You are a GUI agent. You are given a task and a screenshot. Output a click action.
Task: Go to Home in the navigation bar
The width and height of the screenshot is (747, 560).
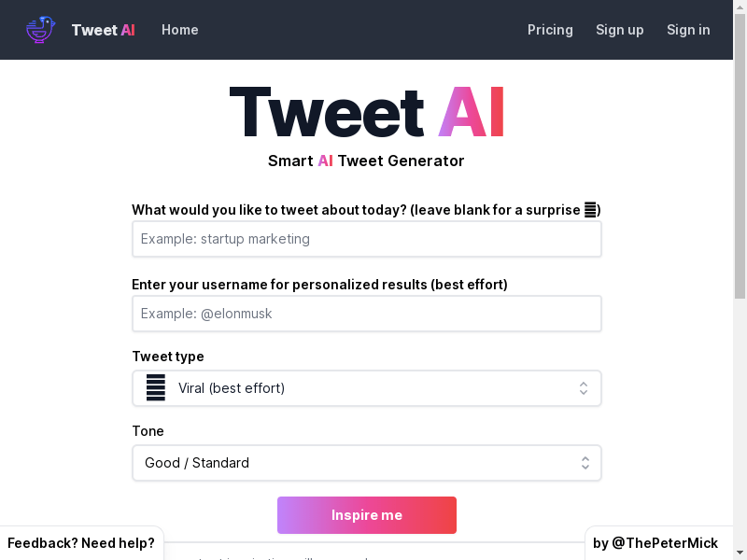(179, 30)
